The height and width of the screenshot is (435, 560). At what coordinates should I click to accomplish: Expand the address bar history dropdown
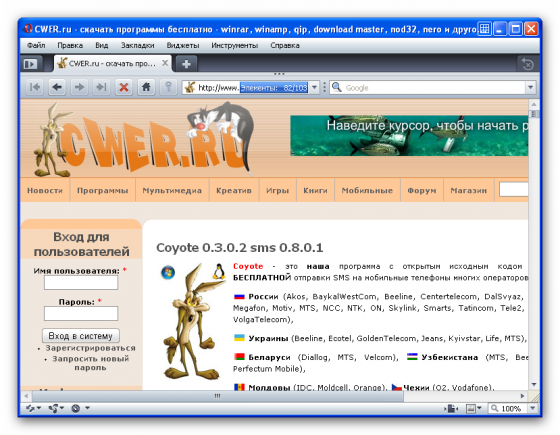(x=314, y=88)
